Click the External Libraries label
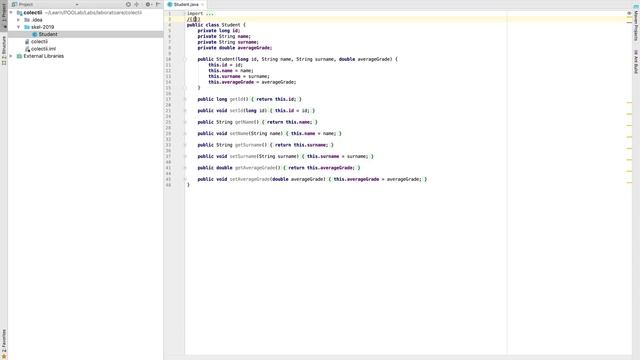640x360 pixels. point(44,56)
